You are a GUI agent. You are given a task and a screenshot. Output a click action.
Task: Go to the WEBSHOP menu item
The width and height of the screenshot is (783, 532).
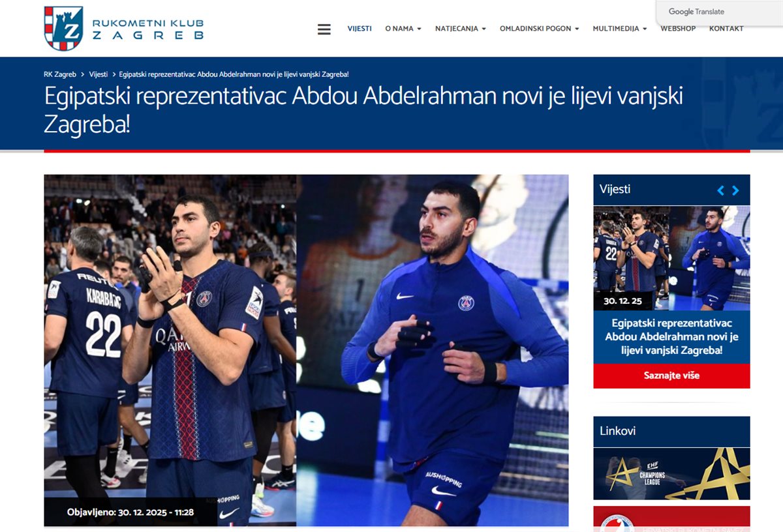pyautogui.click(x=678, y=29)
